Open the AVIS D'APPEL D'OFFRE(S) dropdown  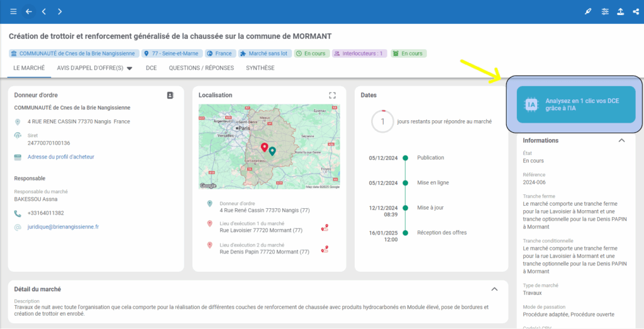(94, 68)
